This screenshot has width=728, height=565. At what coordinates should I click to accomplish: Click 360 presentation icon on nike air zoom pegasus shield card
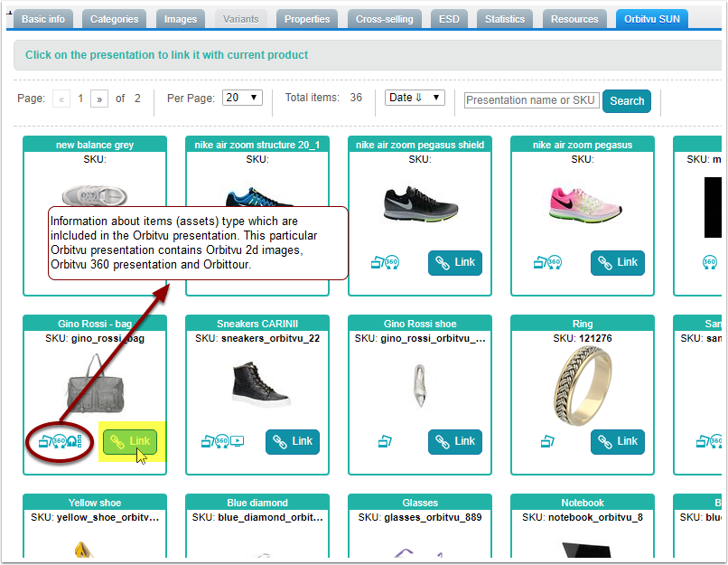392,262
